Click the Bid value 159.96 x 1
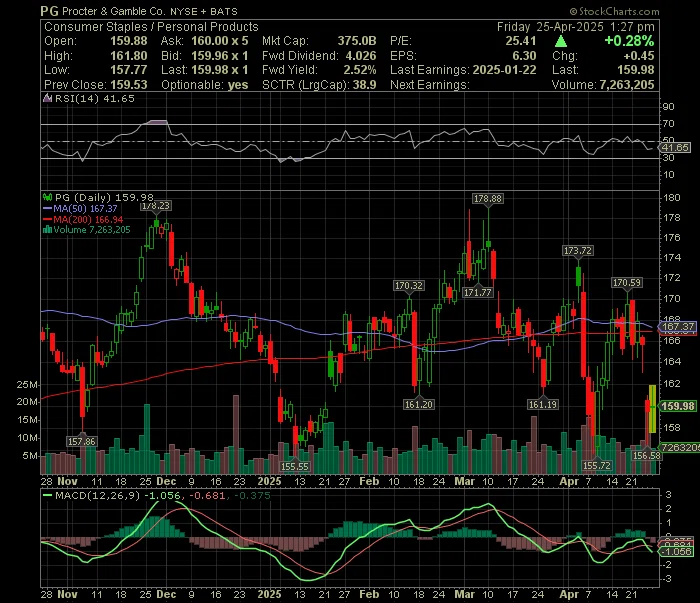Image resolution: width=700 pixels, height=603 pixels. (x=220, y=56)
